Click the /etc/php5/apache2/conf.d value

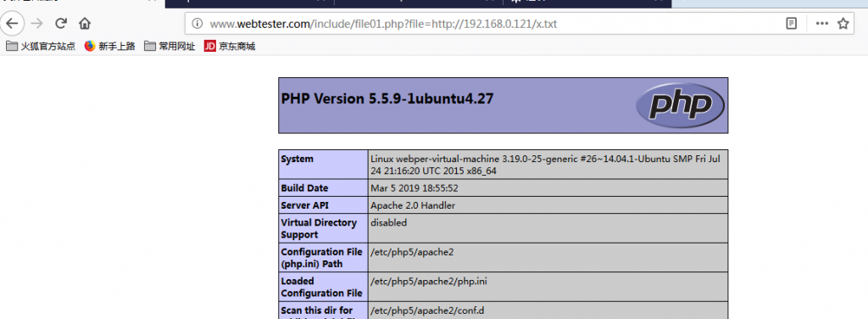[x=427, y=311]
